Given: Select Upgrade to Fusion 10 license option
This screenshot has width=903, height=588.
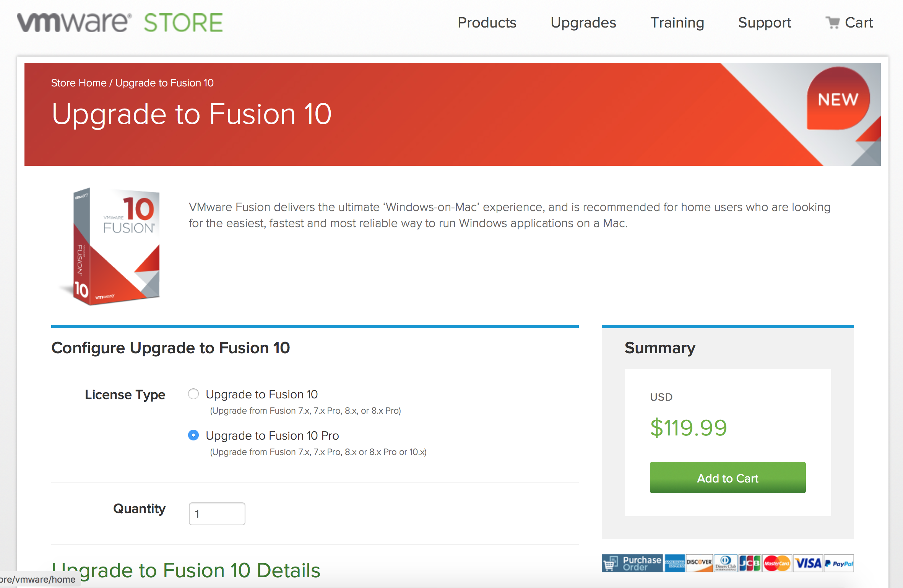Looking at the screenshot, I should 193,394.
